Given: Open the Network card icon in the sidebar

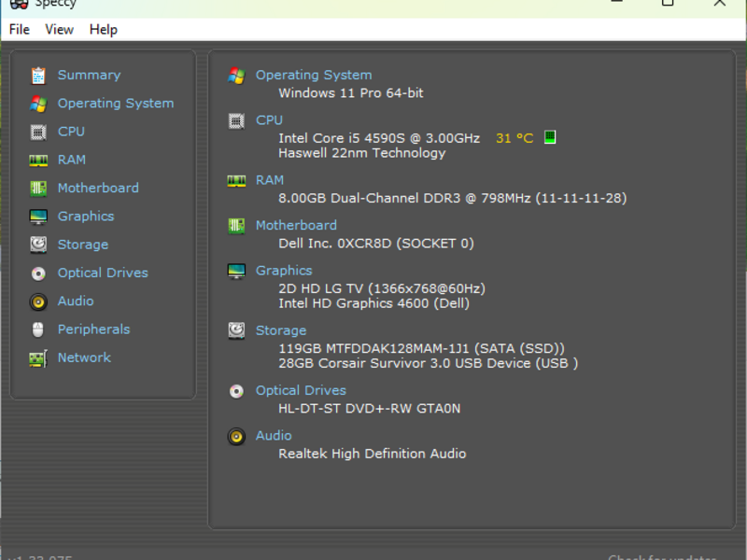Looking at the screenshot, I should coord(38,358).
